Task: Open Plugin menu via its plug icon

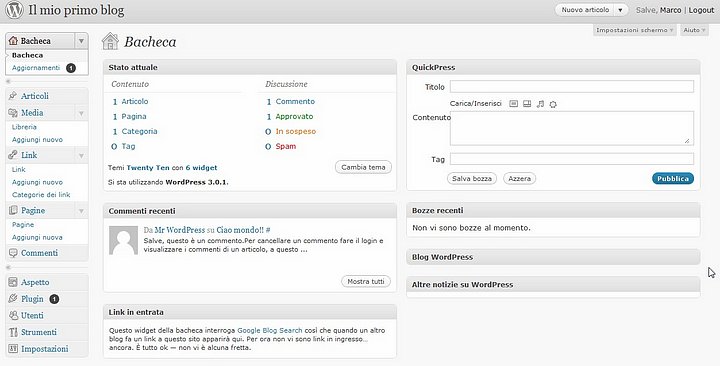Action: pos(13,299)
